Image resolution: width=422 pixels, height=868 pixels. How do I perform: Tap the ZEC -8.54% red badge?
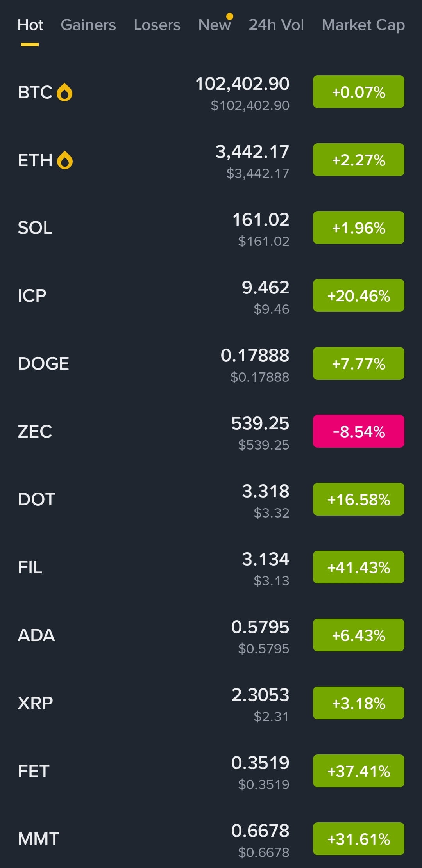click(x=359, y=431)
